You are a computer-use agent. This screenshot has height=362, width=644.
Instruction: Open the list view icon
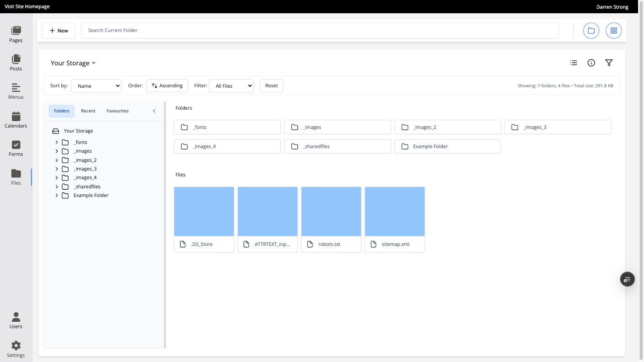(574, 63)
